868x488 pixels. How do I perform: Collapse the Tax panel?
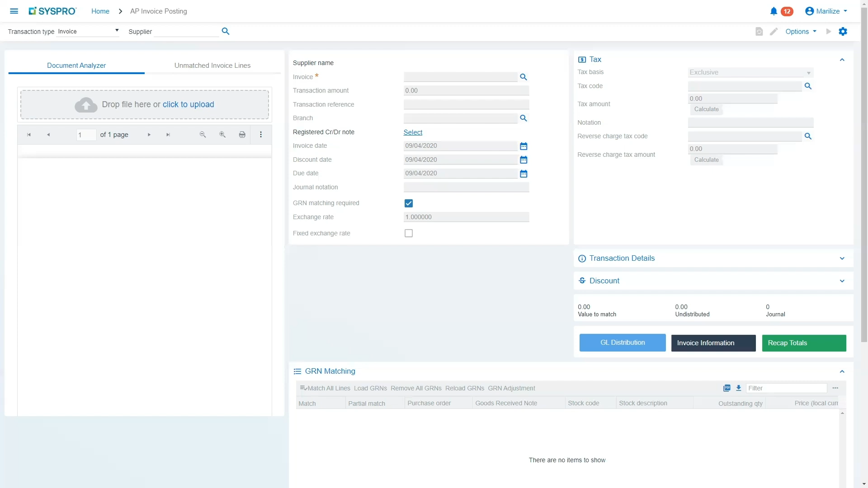coord(842,60)
